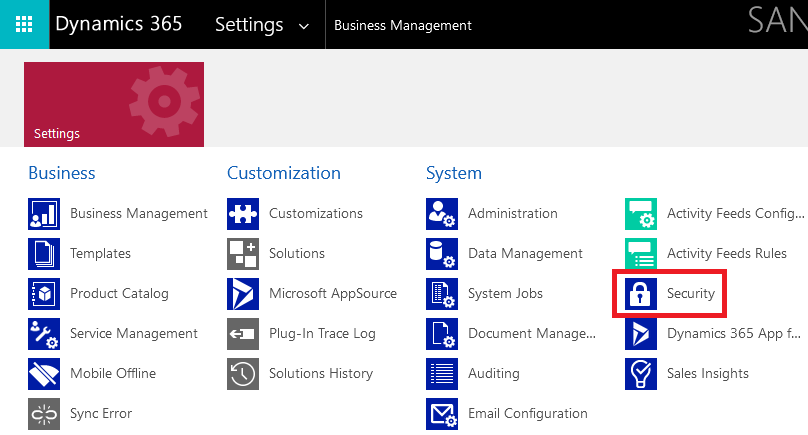The image size is (808, 435).
Task: Open the Document Management link
Action: click(532, 333)
